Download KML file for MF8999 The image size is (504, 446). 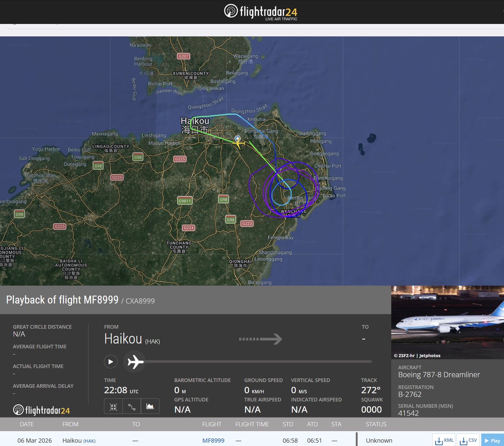(444, 441)
